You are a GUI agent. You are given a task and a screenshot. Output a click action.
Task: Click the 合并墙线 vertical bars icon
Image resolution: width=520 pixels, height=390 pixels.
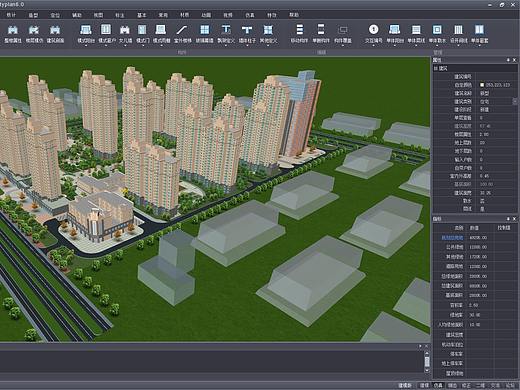tap(458, 30)
